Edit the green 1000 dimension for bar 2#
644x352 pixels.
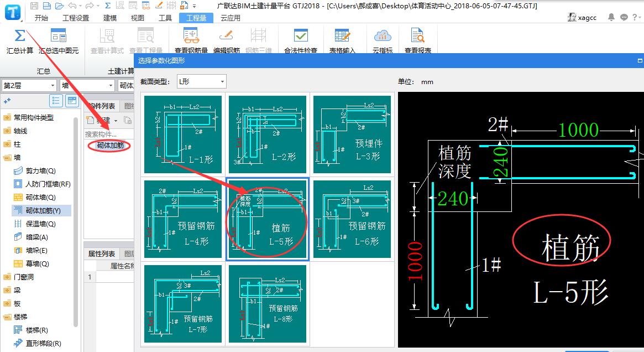[578, 131]
